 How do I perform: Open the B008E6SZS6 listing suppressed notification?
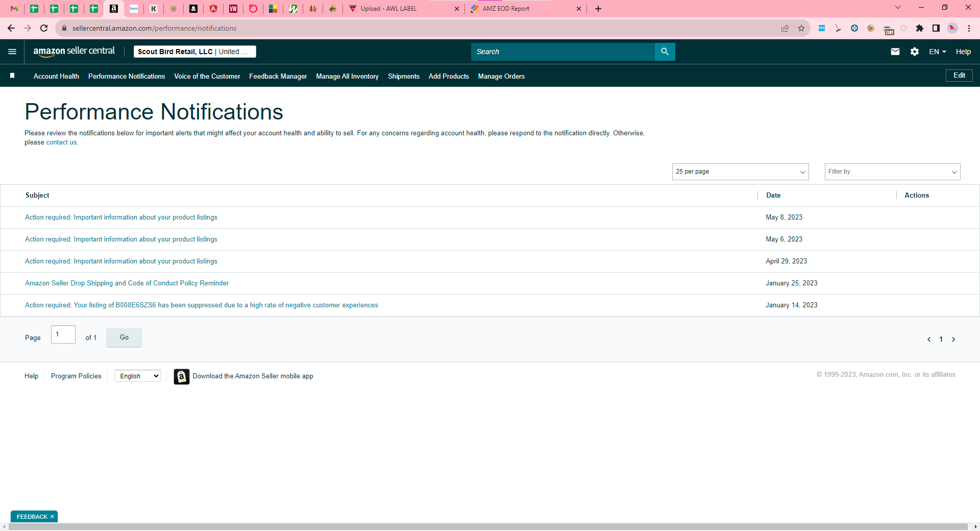point(202,305)
